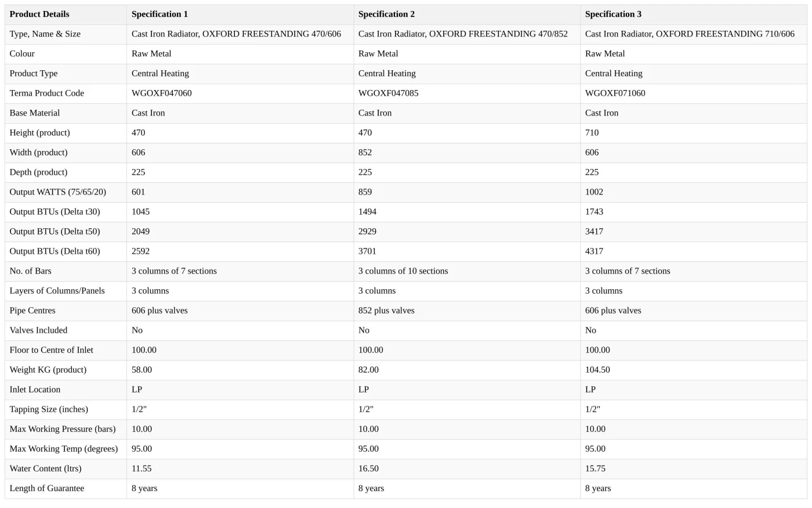Click the '3 columns of 10 sections' cell

tap(467, 271)
